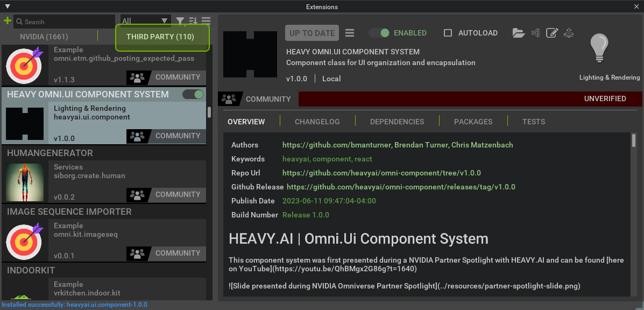Screen dimensions: 644x310
Task: Select the IMAGE SEQUENCE IMPORTER extension title
Action: point(69,212)
